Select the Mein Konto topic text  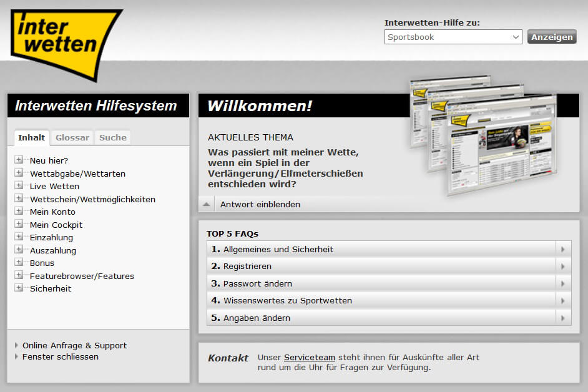(x=52, y=212)
